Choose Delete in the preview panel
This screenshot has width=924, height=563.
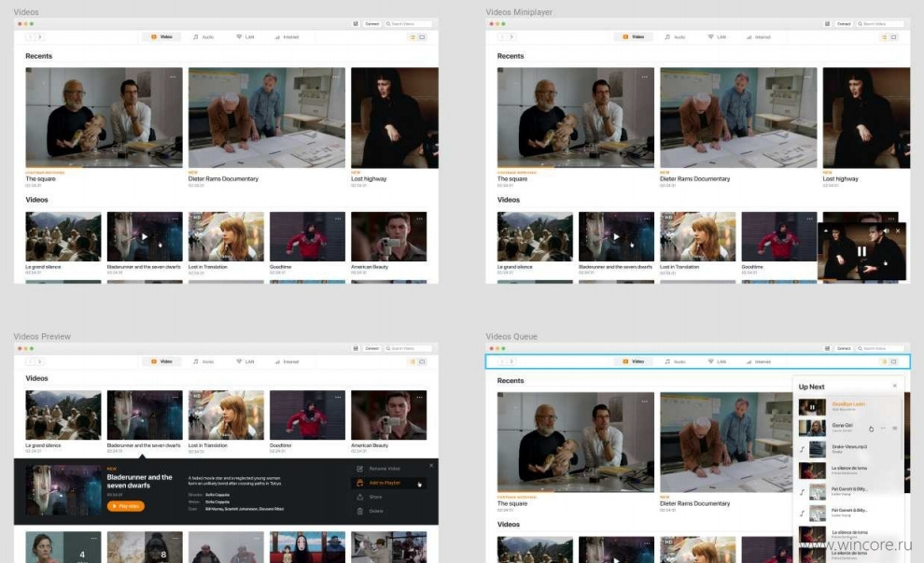coord(371,511)
